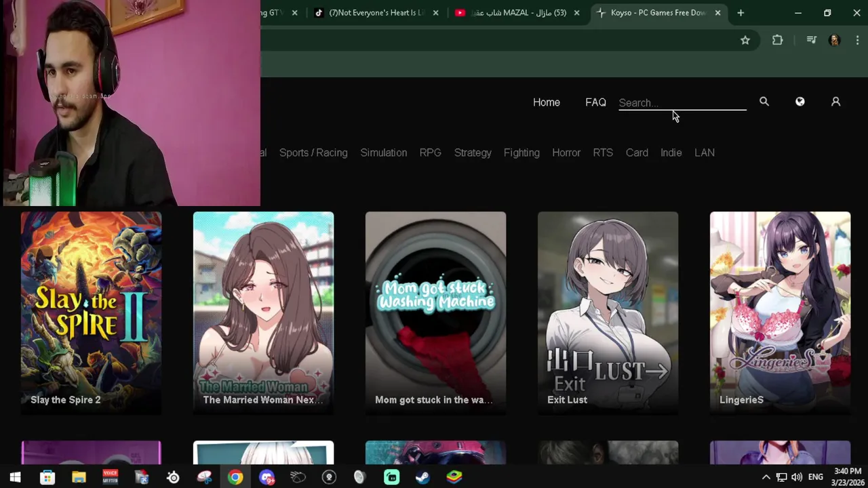The image size is (868, 488).
Task: Open the network tray icon
Action: (781, 477)
